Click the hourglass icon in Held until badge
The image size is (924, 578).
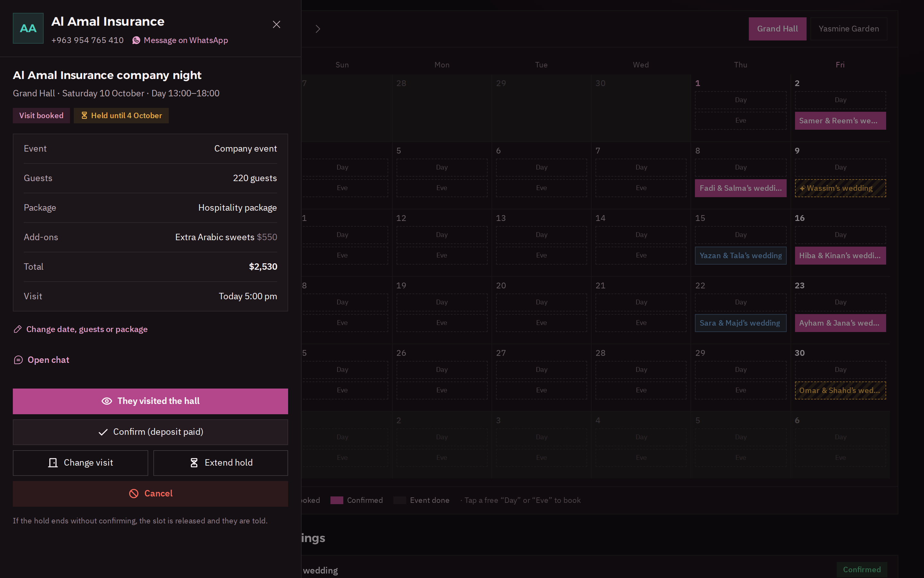click(x=84, y=116)
